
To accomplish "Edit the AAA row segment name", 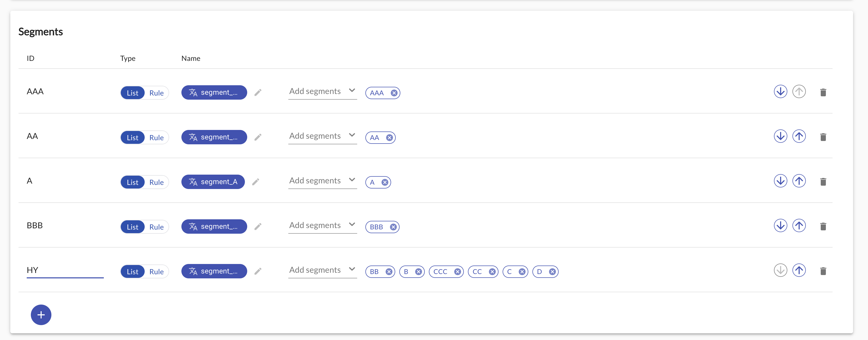I will point(258,92).
